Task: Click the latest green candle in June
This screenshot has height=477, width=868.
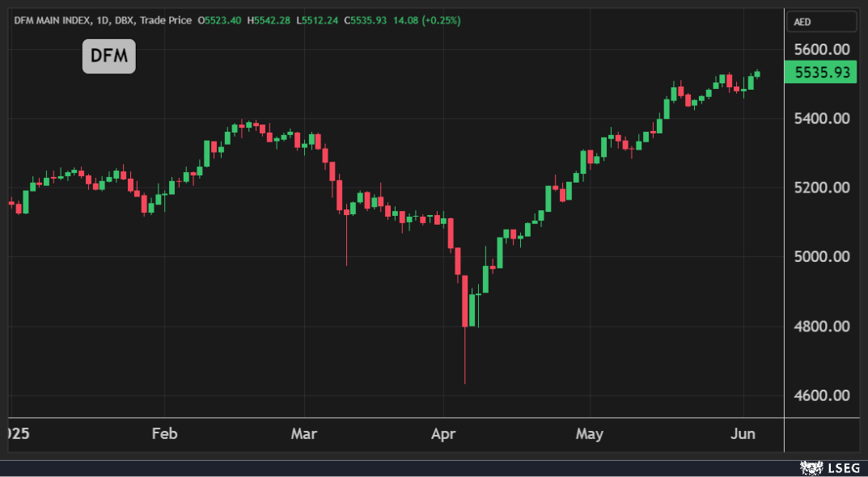Action: click(757, 74)
